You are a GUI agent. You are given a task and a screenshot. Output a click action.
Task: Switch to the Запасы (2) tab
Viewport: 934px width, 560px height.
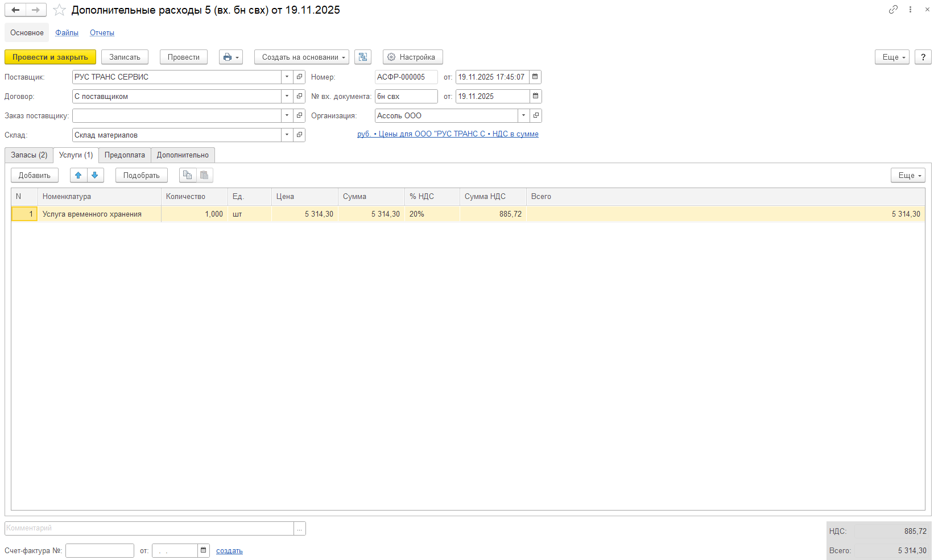click(29, 155)
